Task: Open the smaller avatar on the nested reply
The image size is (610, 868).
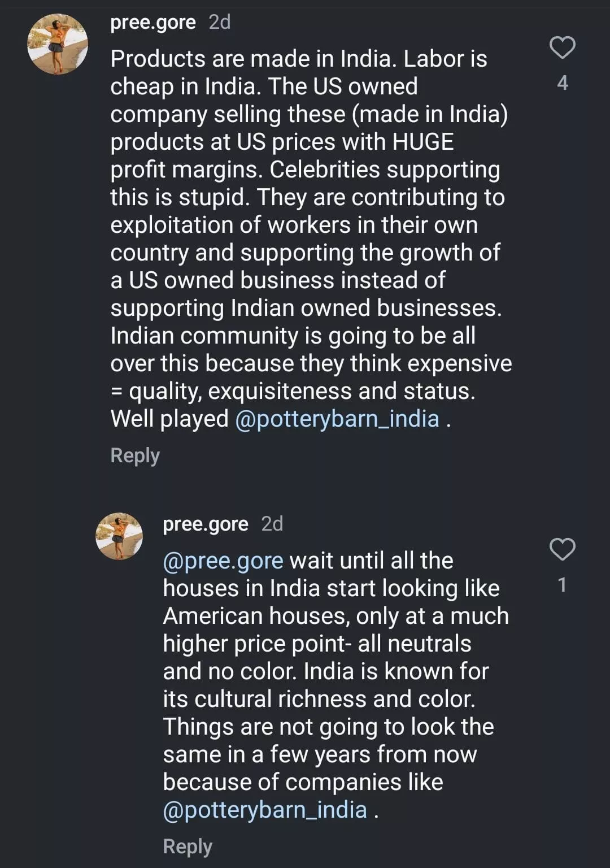Action: [x=119, y=536]
